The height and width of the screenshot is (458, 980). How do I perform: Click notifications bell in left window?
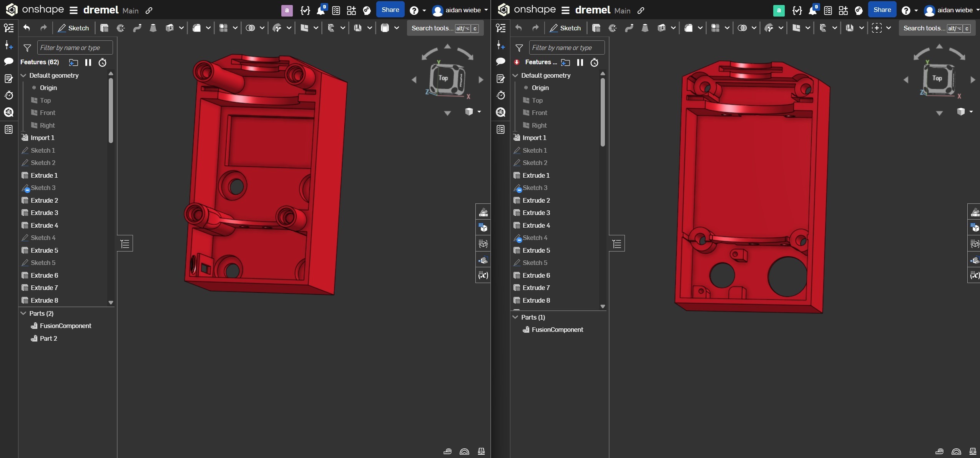click(x=321, y=10)
